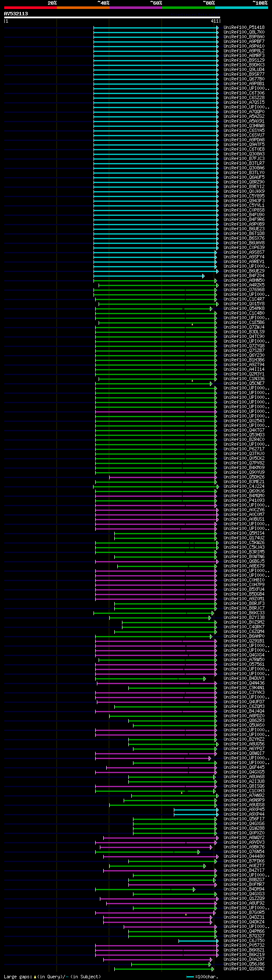Select the UniRef100_B4DM94 label

tap(244, 889)
